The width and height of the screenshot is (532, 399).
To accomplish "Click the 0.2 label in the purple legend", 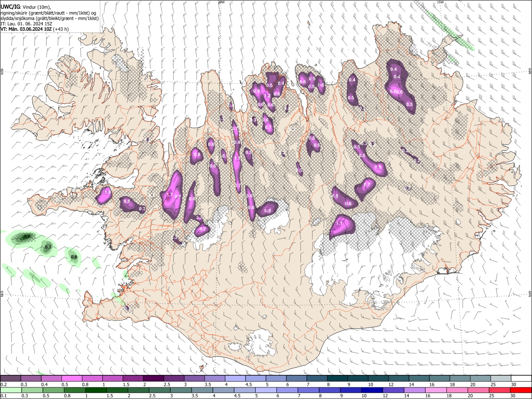I will 4,384.
